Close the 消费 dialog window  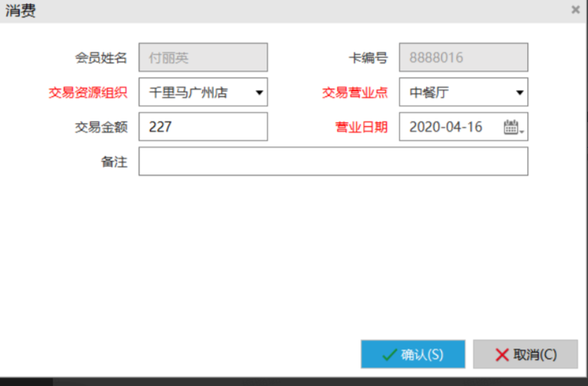coord(575,10)
